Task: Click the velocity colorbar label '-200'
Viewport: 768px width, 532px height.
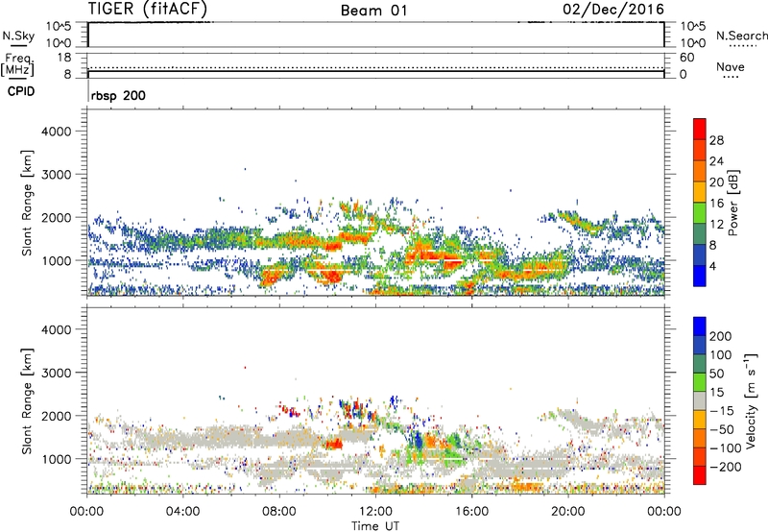Action: point(725,467)
